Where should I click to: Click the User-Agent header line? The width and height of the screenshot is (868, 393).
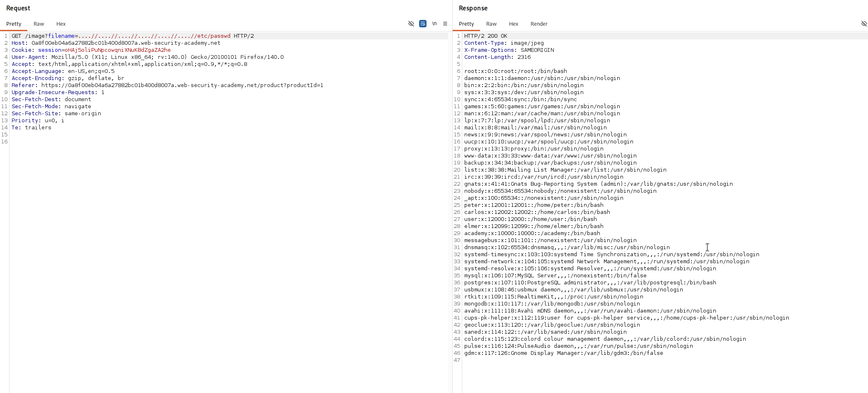click(148, 57)
